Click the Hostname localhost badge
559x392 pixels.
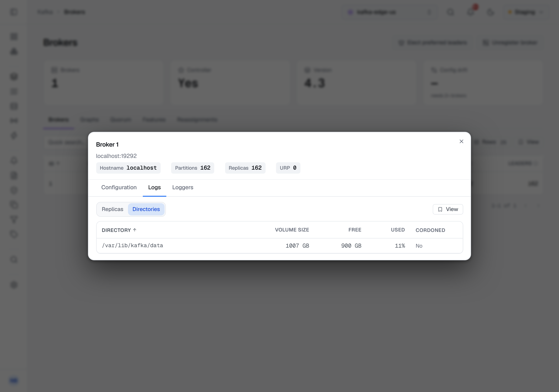(x=128, y=168)
